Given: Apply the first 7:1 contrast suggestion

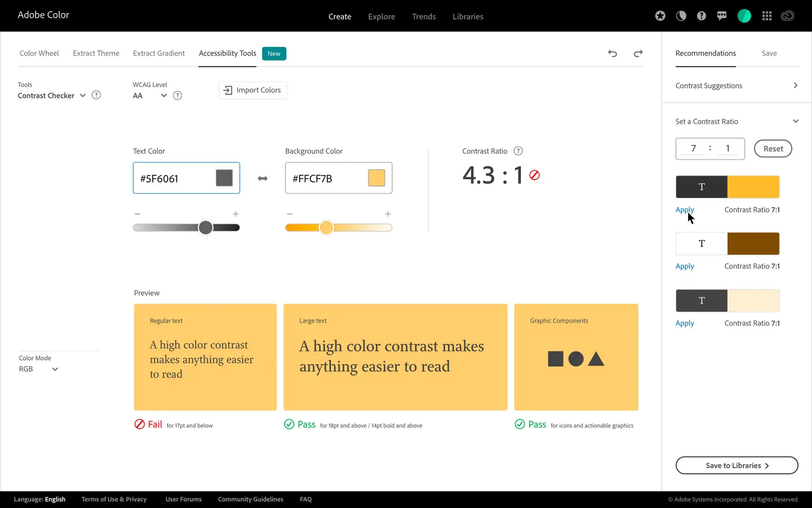Looking at the screenshot, I should pos(685,210).
